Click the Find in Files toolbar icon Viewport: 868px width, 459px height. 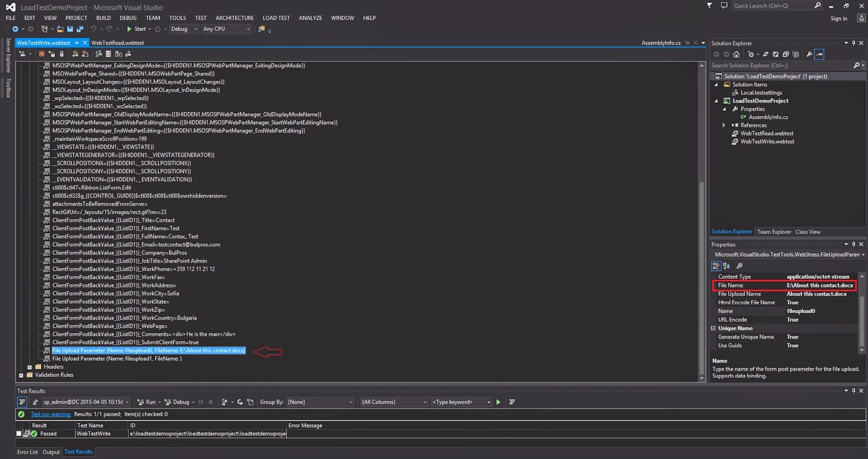click(261, 29)
